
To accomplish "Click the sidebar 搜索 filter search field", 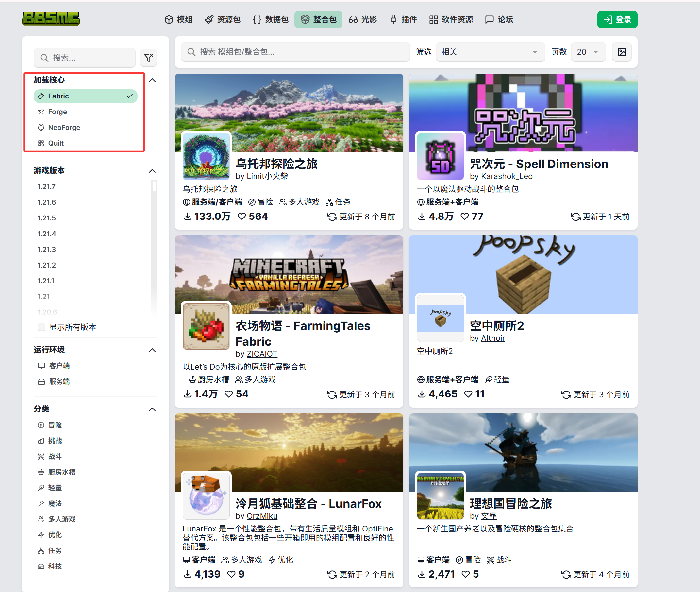I will tap(85, 58).
